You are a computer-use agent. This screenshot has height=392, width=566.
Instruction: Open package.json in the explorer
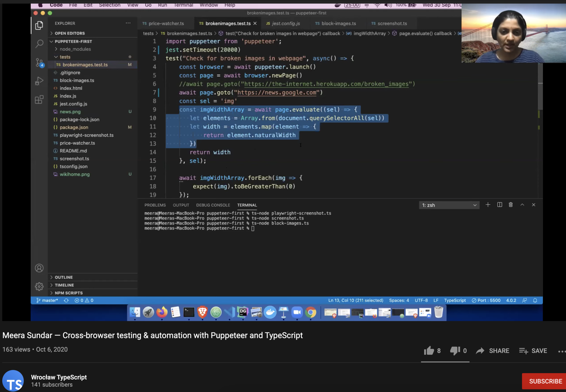[74, 127]
